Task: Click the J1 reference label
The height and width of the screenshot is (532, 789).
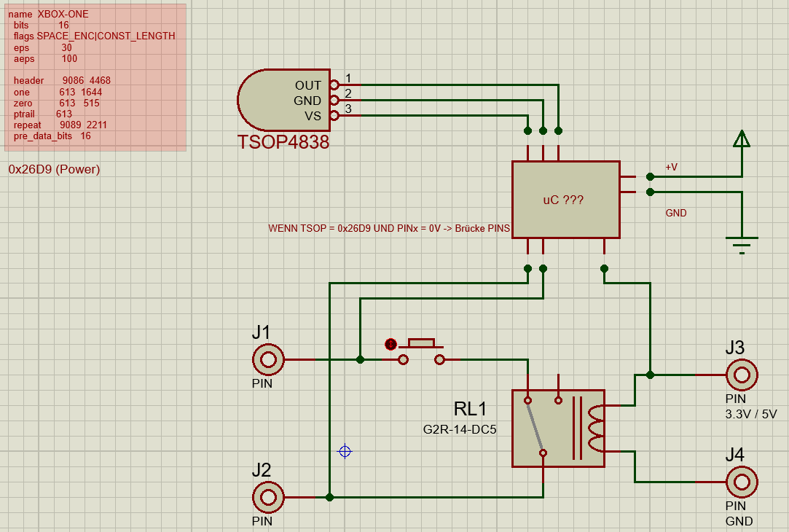Action: (x=261, y=332)
